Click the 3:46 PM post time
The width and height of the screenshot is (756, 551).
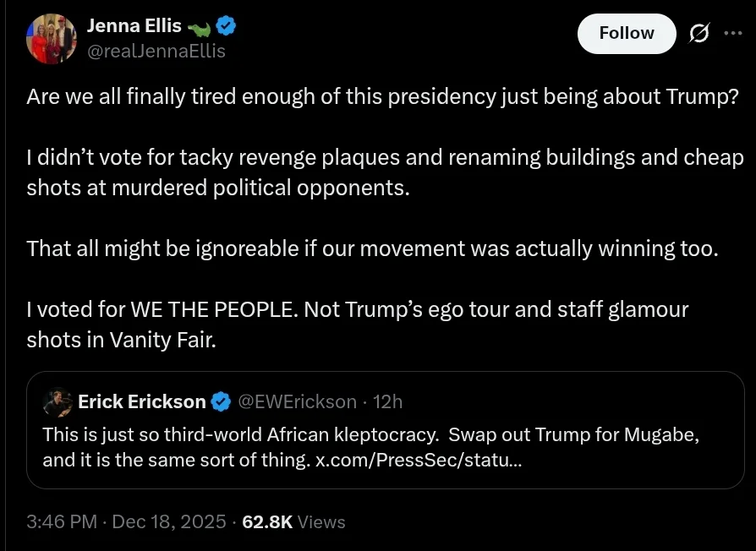(x=62, y=521)
